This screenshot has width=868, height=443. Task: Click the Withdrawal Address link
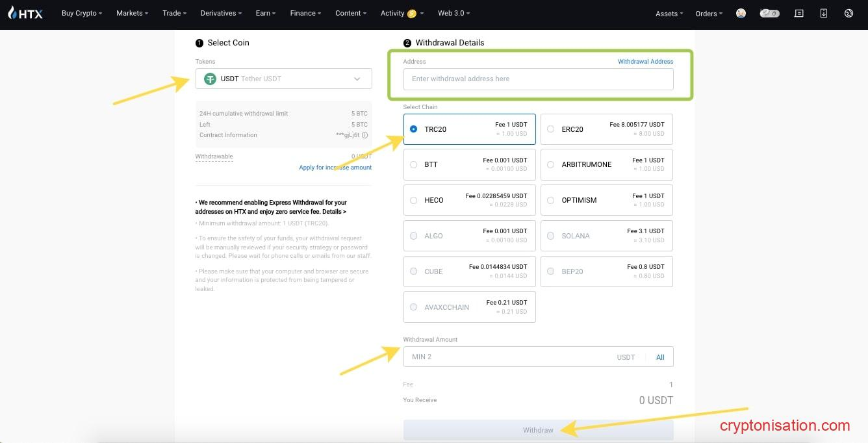645,62
